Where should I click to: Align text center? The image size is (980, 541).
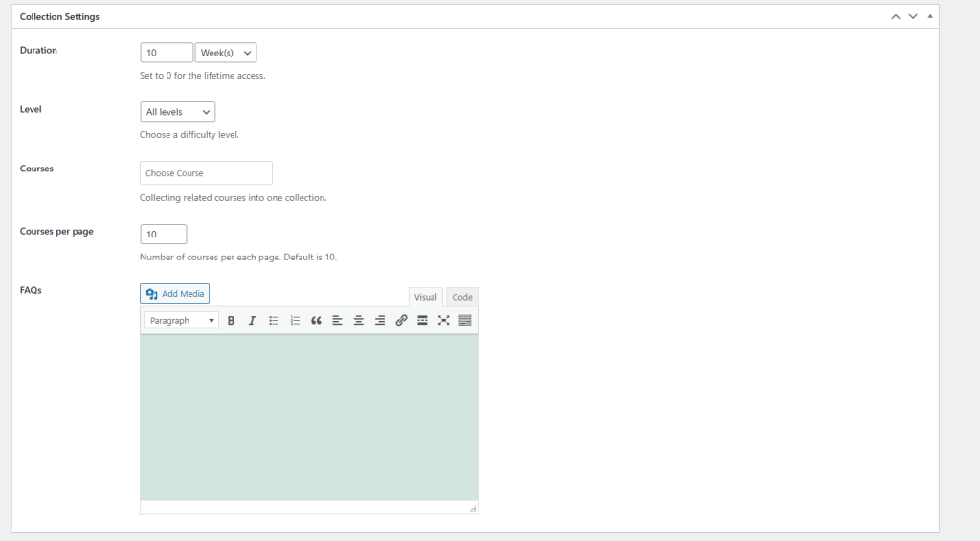click(x=358, y=320)
